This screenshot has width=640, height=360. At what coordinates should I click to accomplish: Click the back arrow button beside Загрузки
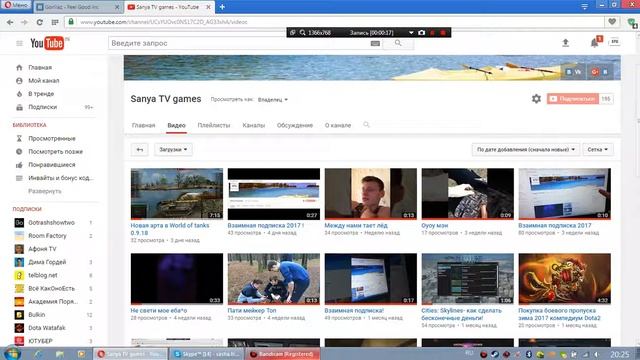coord(140,149)
